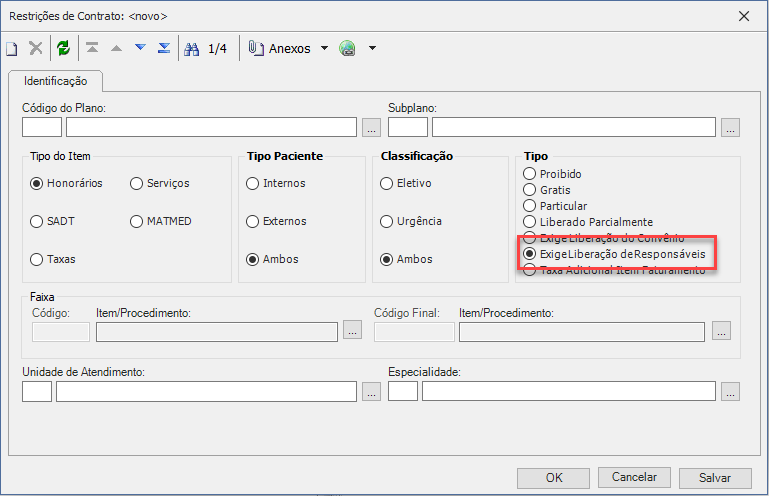Click the Salvar button

[x=715, y=478]
